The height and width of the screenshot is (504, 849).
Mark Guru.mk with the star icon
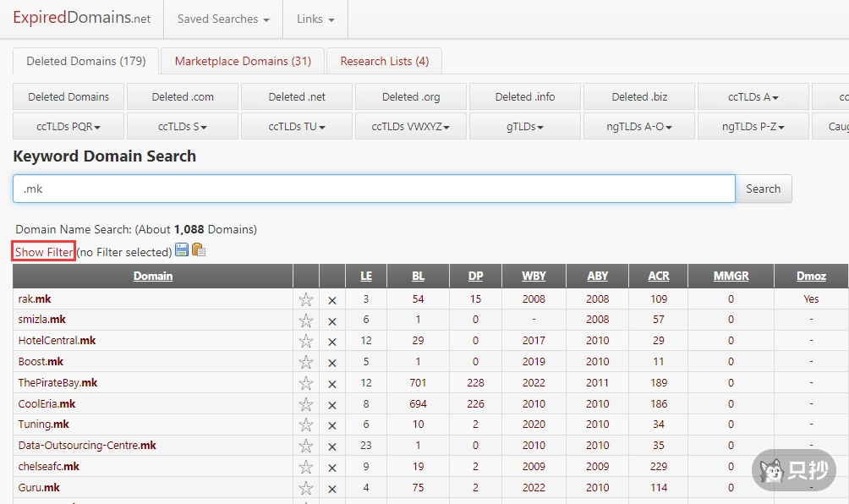[306, 488]
